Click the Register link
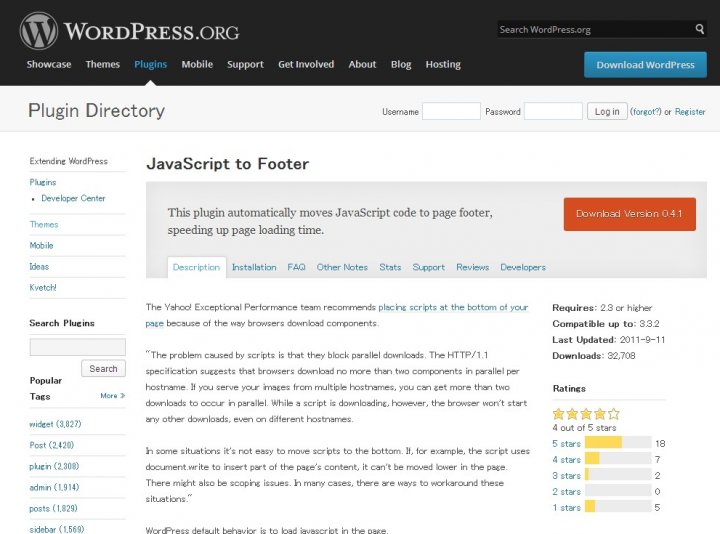Screen dimensions: 720x534 coord(690,112)
